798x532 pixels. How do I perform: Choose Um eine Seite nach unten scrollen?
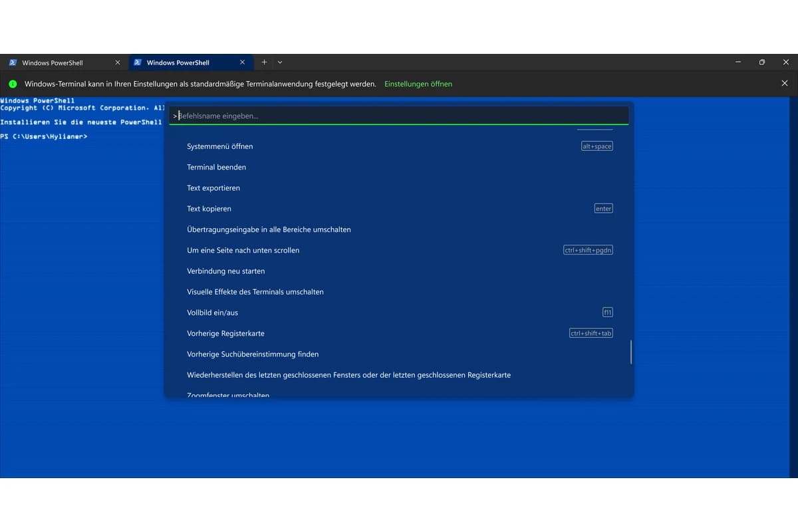coord(399,250)
